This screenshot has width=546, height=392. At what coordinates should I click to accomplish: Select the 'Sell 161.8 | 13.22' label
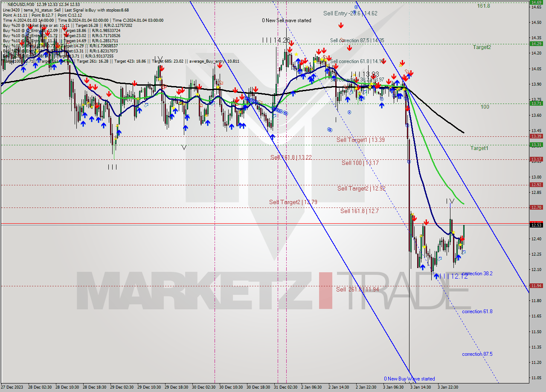coord(291,157)
